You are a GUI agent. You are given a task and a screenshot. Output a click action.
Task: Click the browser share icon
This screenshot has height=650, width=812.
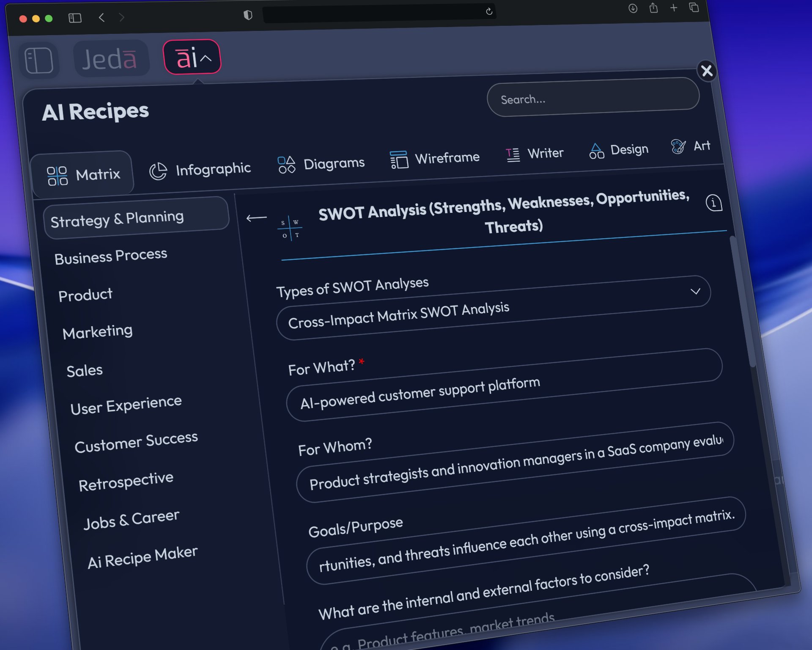tap(653, 8)
